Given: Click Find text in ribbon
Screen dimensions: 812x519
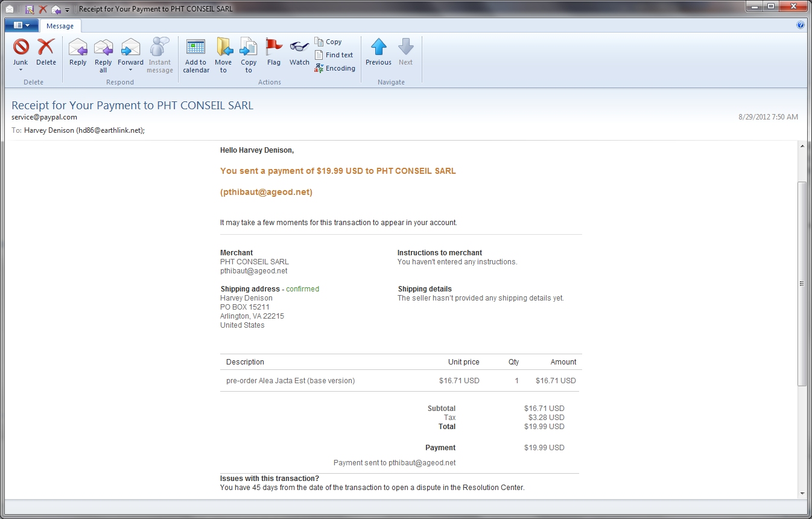Looking at the screenshot, I should point(334,55).
